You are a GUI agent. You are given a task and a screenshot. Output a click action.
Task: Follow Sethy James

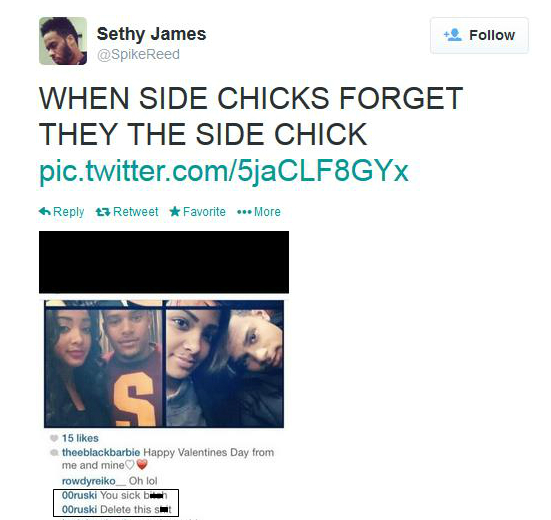[479, 35]
